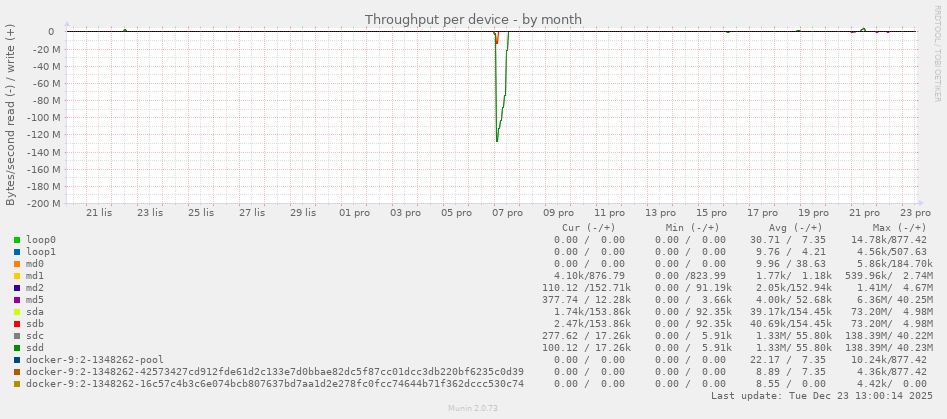Select the md0 legend label
This screenshot has width=947, height=419.
(x=35, y=264)
